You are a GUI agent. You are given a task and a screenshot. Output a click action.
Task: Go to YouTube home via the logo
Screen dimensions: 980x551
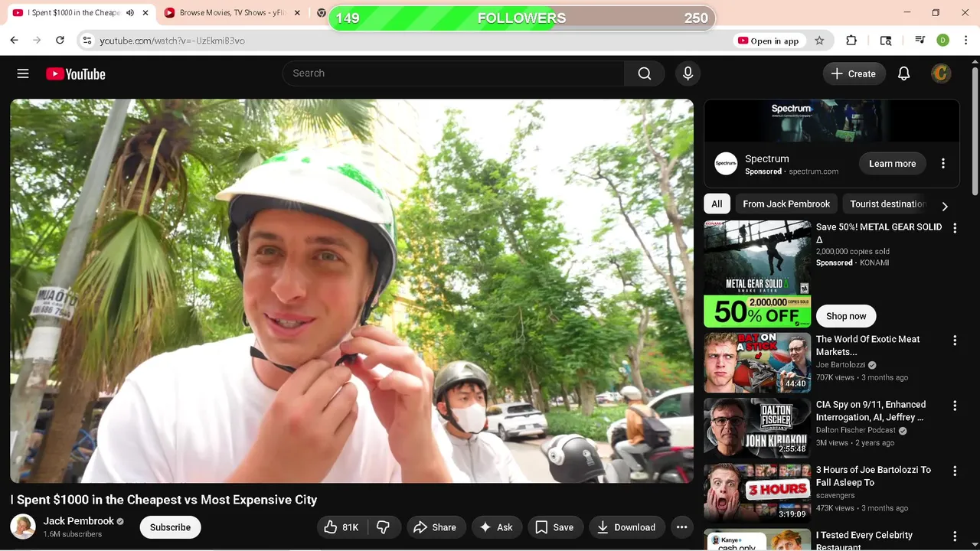pos(75,74)
